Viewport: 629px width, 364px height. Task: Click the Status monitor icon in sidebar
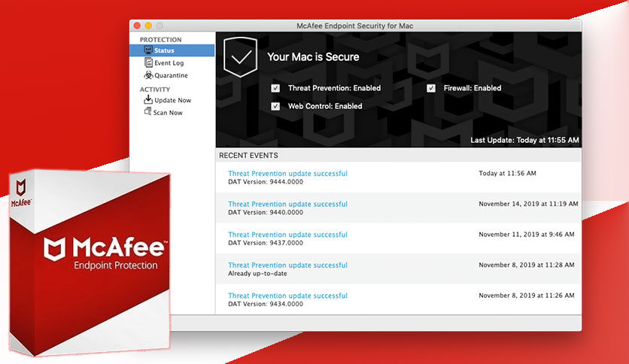[148, 50]
